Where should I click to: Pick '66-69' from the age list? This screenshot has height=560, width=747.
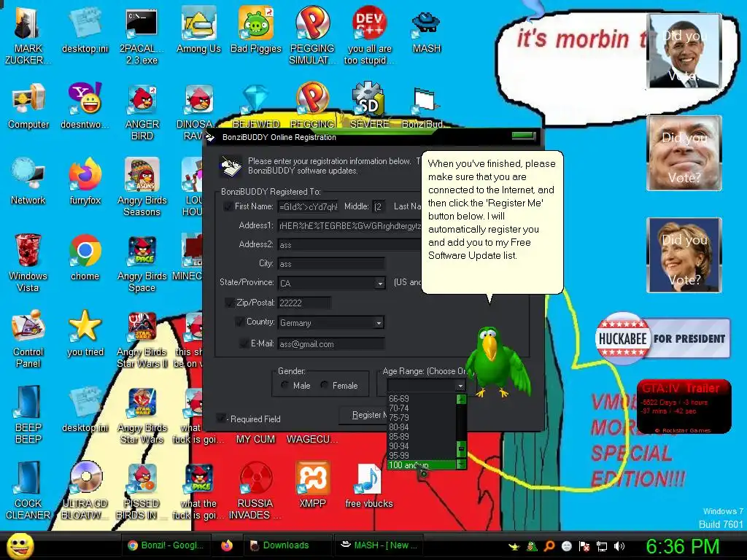422,399
